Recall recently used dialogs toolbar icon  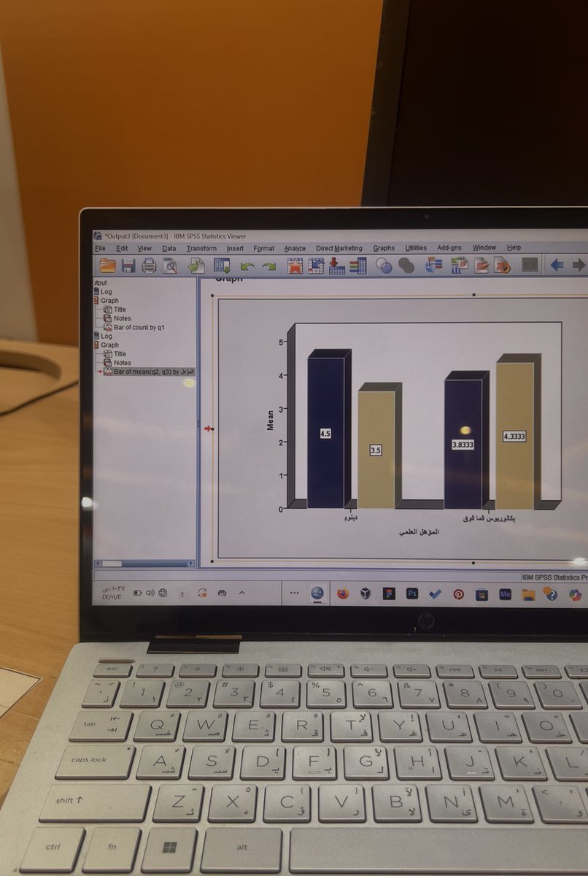point(222,266)
